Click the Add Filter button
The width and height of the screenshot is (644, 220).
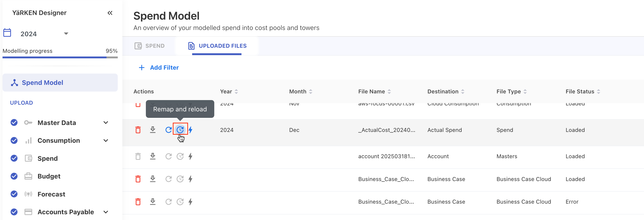click(x=159, y=68)
